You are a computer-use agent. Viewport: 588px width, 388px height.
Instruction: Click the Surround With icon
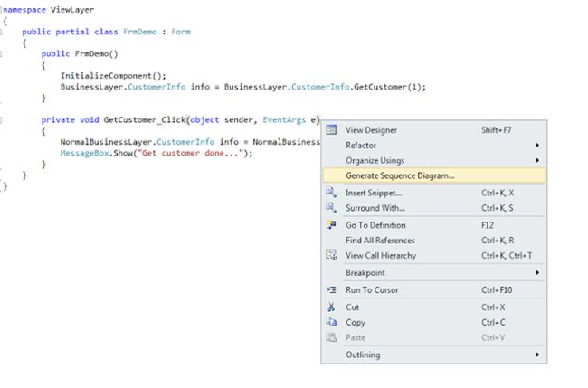pos(331,208)
